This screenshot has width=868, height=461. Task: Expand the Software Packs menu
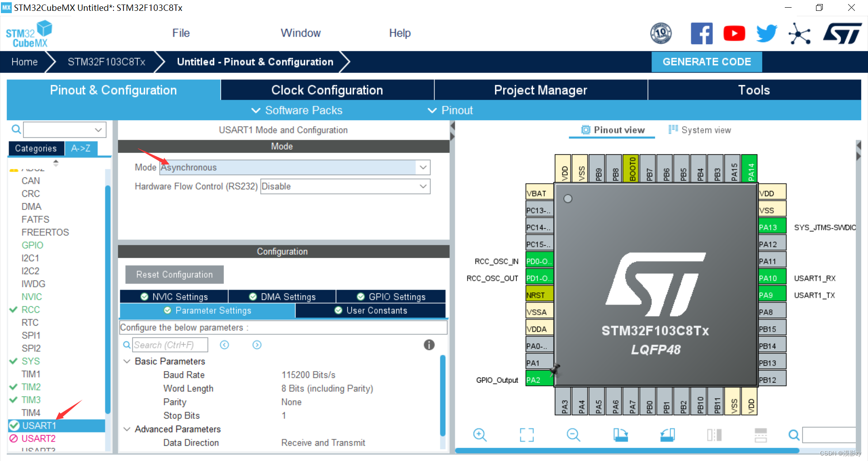(297, 110)
